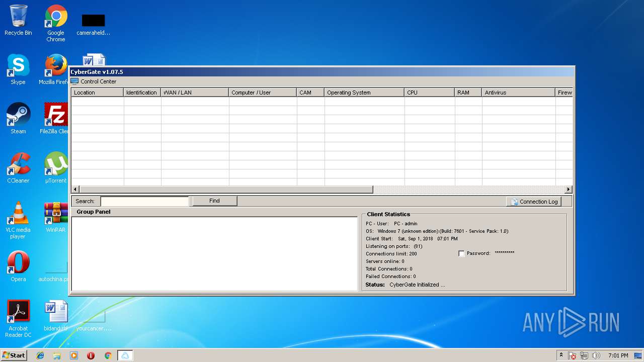This screenshot has width=644, height=362.
Task: Click the Action Center flag tray icon
Action: pos(572,355)
